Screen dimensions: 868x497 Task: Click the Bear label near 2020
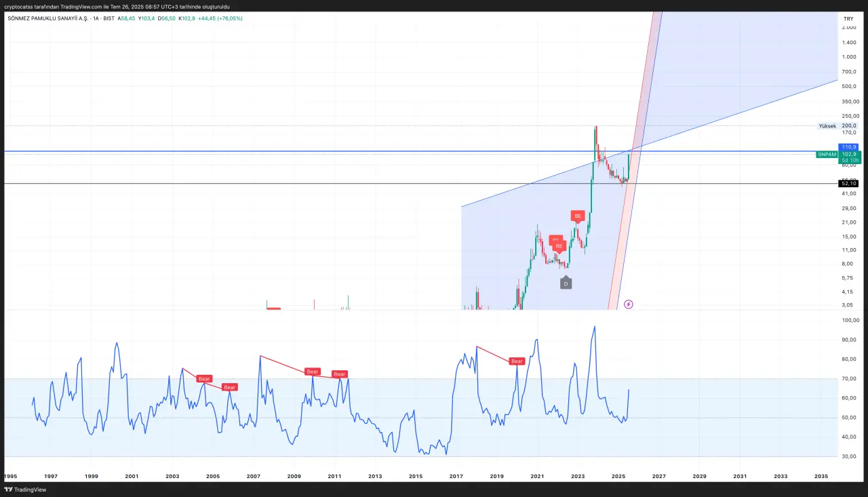(x=517, y=361)
